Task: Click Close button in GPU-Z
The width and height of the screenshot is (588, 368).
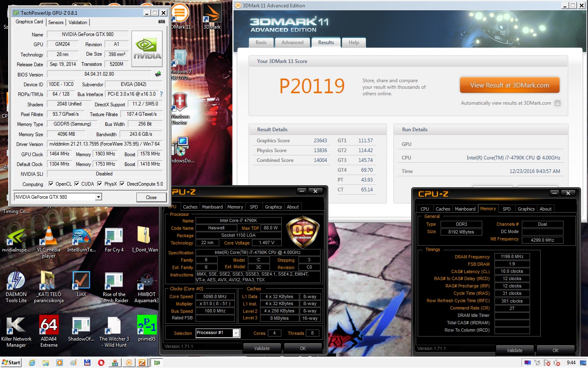Action: (x=151, y=197)
